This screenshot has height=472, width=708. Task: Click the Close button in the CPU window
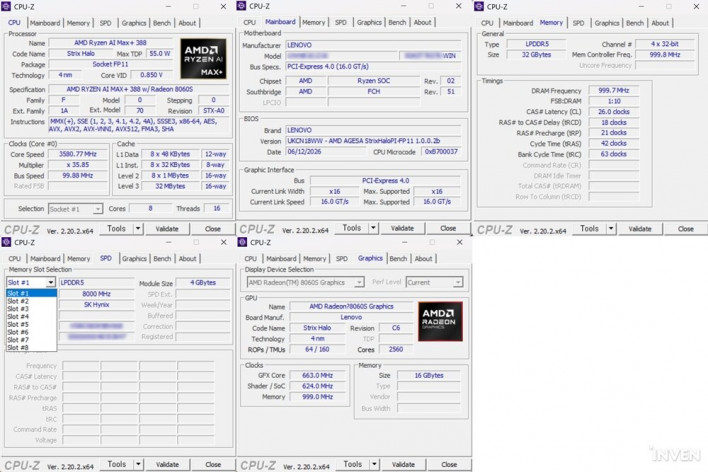[x=213, y=229]
